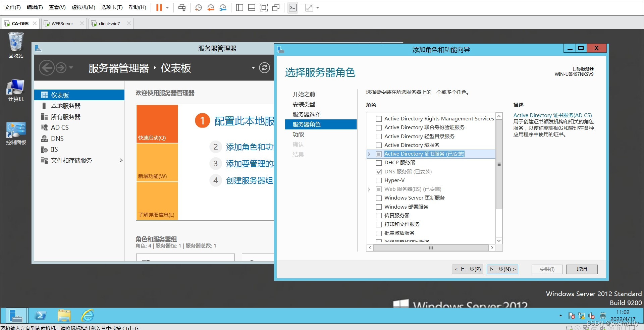Open the stretch display dropdown arrow
This screenshot has width=644, height=330.
click(x=318, y=7)
